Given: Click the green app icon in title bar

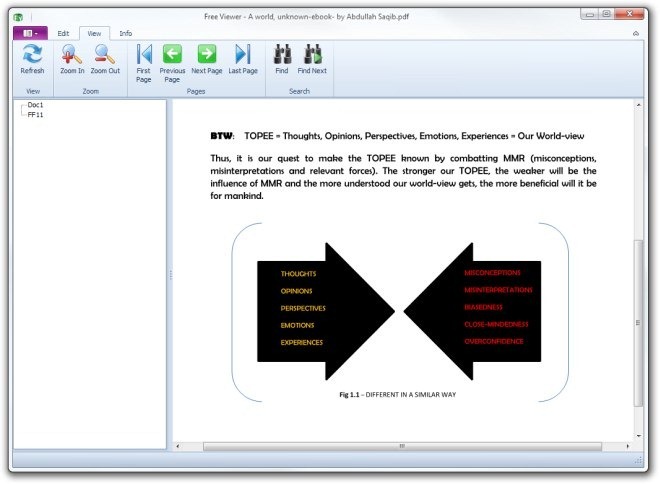Looking at the screenshot, I should click(x=18, y=17).
